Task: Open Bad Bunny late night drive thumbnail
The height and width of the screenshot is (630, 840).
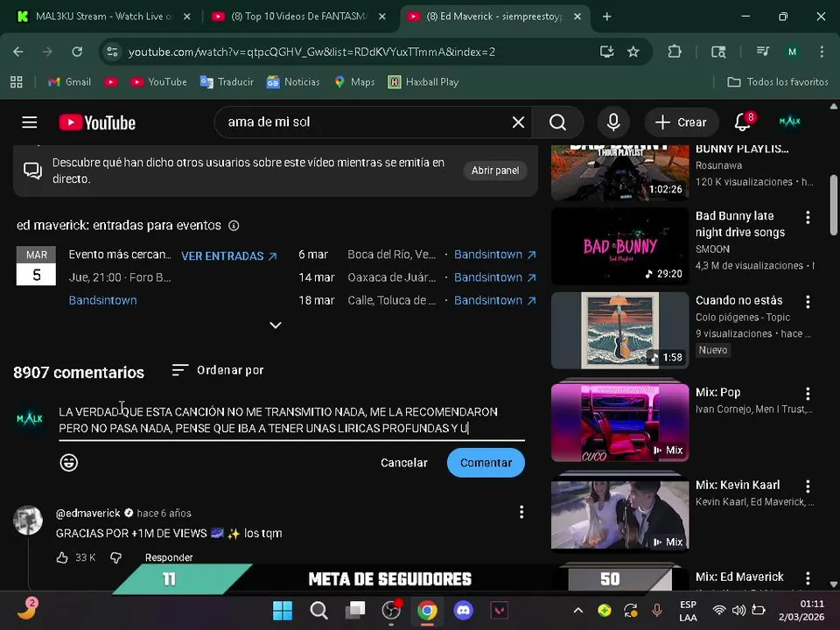Action: click(x=619, y=247)
